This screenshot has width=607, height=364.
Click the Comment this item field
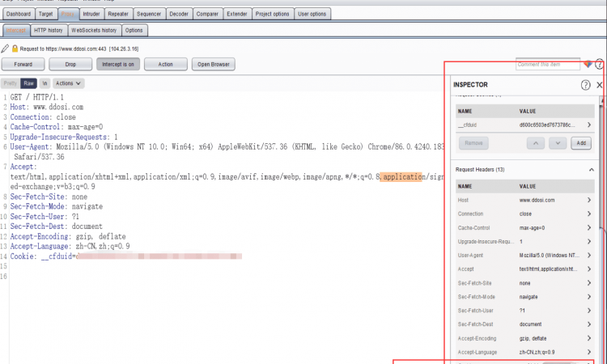(x=548, y=64)
